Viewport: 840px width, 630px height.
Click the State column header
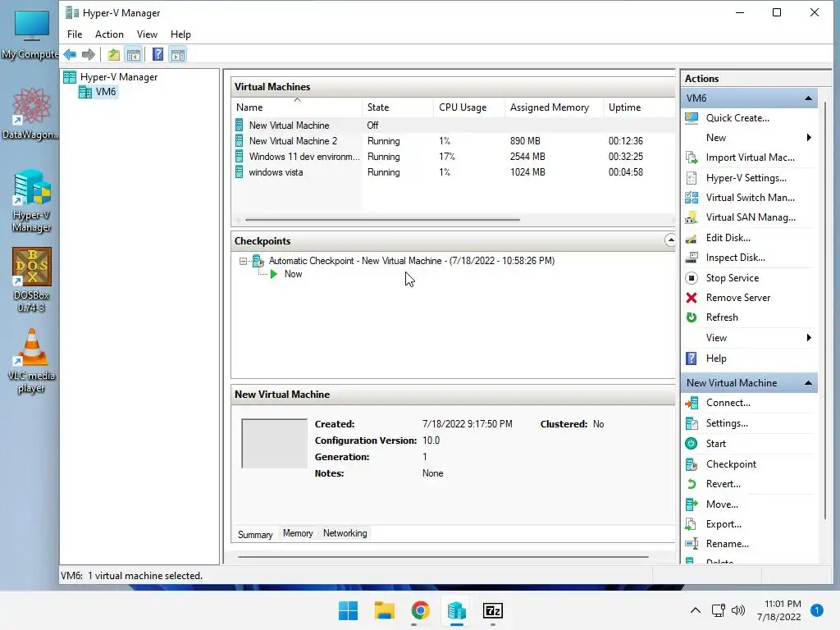[398, 107]
